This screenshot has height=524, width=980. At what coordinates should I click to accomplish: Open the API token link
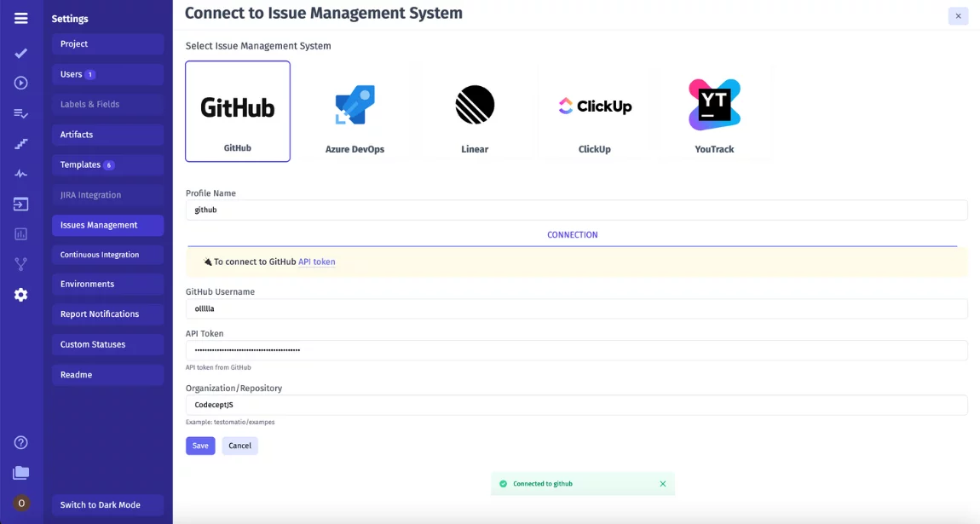[x=316, y=262]
